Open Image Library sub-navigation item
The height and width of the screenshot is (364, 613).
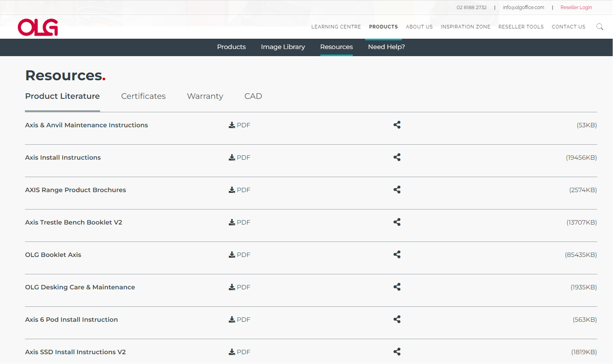pyautogui.click(x=283, y=47)
